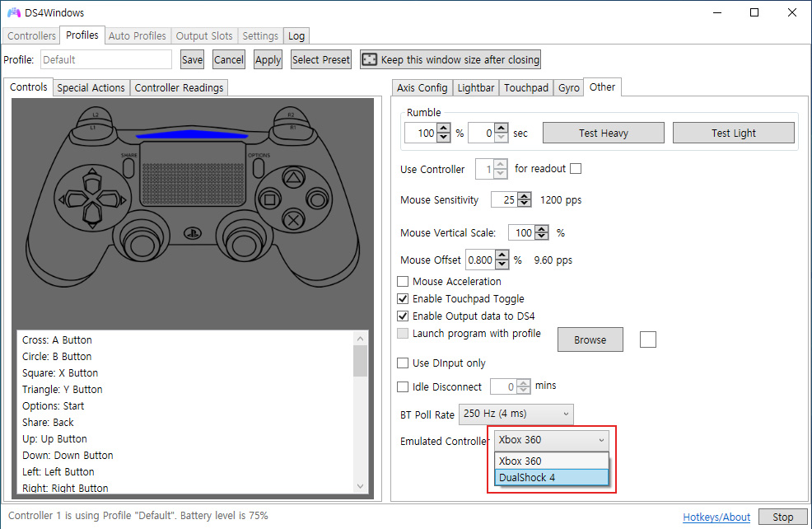Click the Cross button on controller diagram
Screen dimensions: 812x529
click(294, 220)
